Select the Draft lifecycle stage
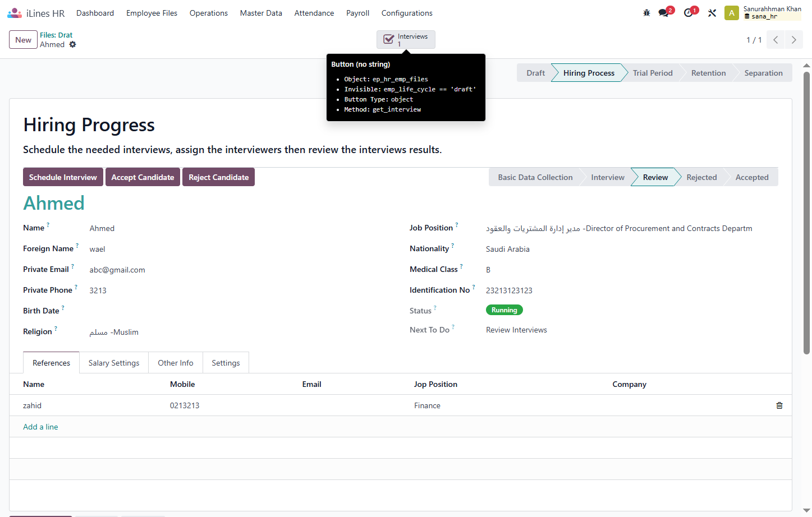Screen dimensions: 812x517 [535, 73]
